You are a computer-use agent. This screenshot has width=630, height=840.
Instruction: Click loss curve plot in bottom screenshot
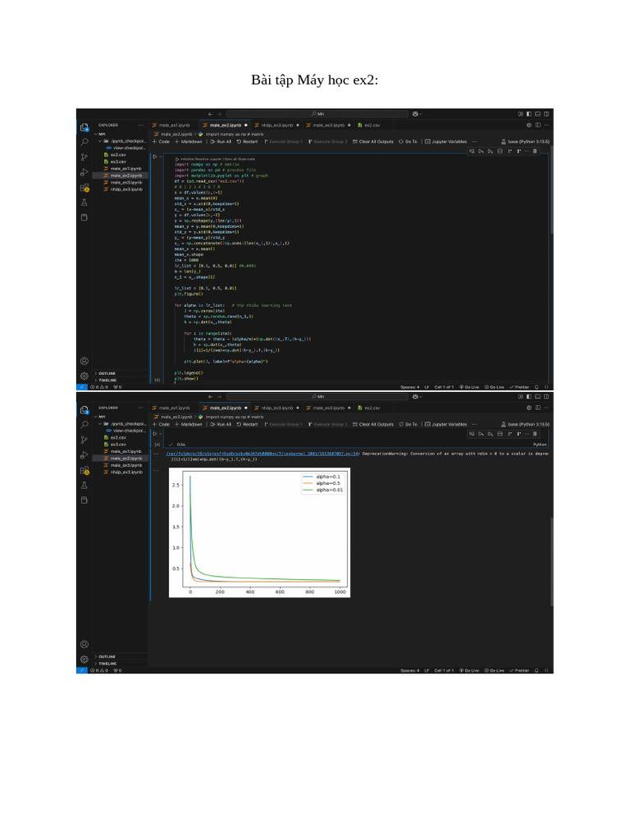[260, 532]
